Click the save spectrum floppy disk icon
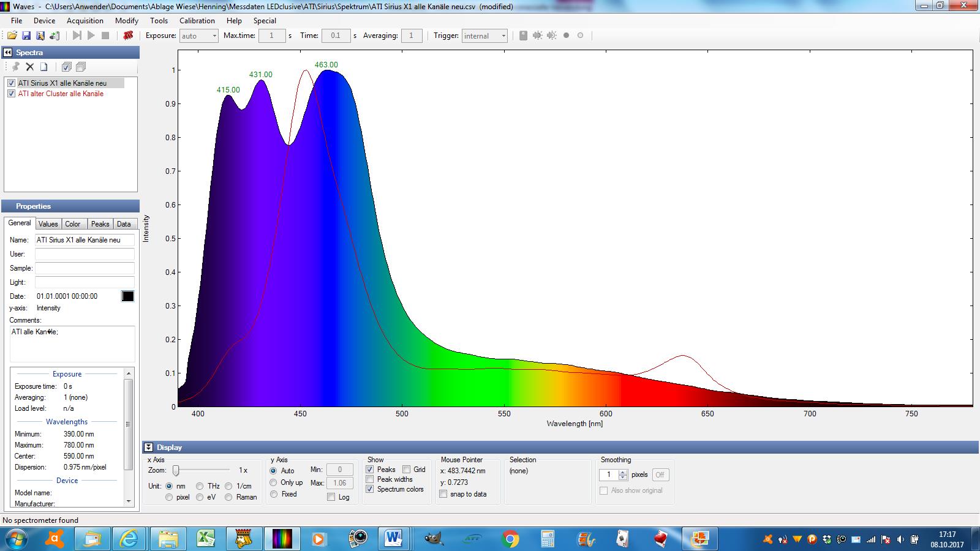The image size is (980, 551). [x=26, y=36]
